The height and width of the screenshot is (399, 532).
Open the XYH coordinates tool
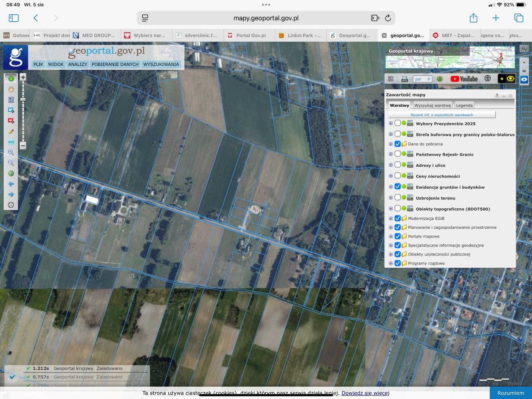click(11, 142)
